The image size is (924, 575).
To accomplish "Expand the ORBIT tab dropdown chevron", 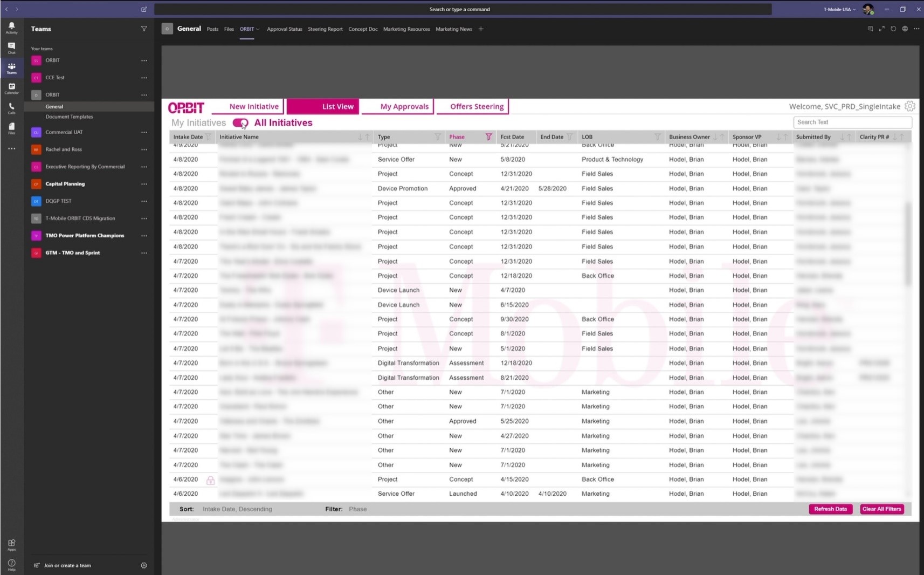I will [x=258, y=30].
